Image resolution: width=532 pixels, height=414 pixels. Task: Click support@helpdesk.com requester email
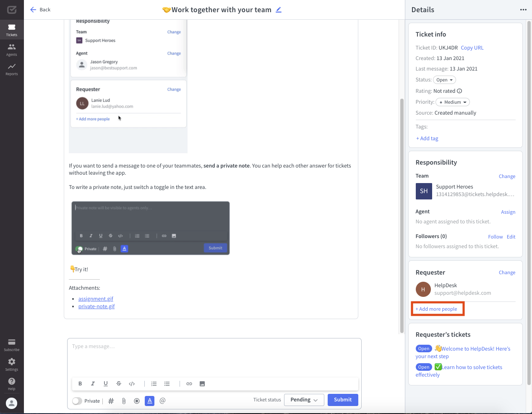[x=463, y=293]
